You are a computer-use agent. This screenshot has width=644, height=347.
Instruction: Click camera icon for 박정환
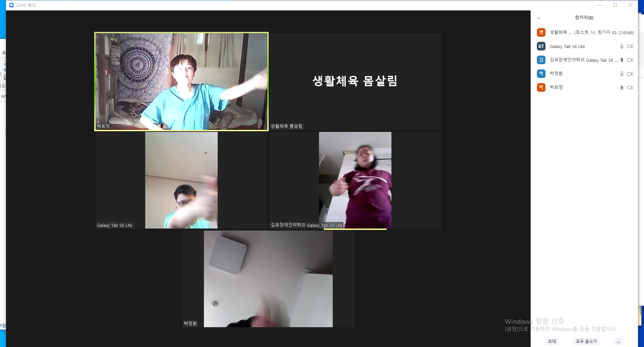click(x=630, y=74)
